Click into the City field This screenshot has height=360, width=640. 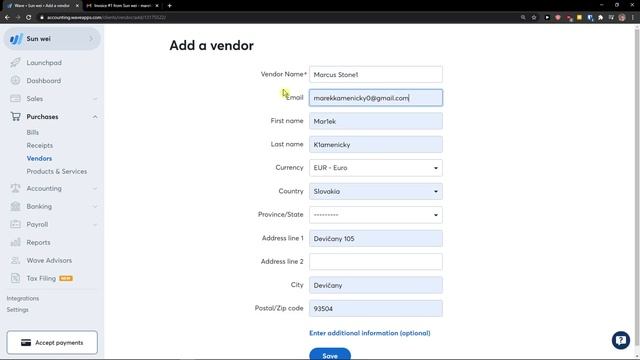(376, 285)
